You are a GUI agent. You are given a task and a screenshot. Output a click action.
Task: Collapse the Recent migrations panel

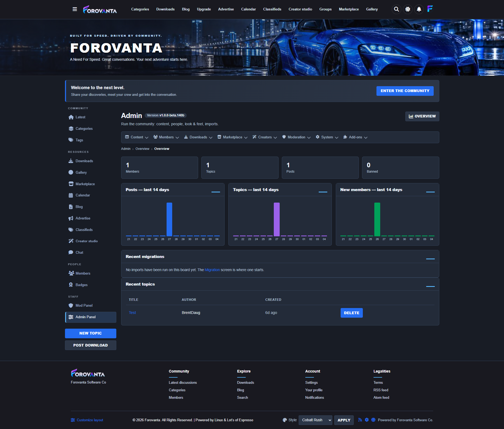(x=430, y=259)
